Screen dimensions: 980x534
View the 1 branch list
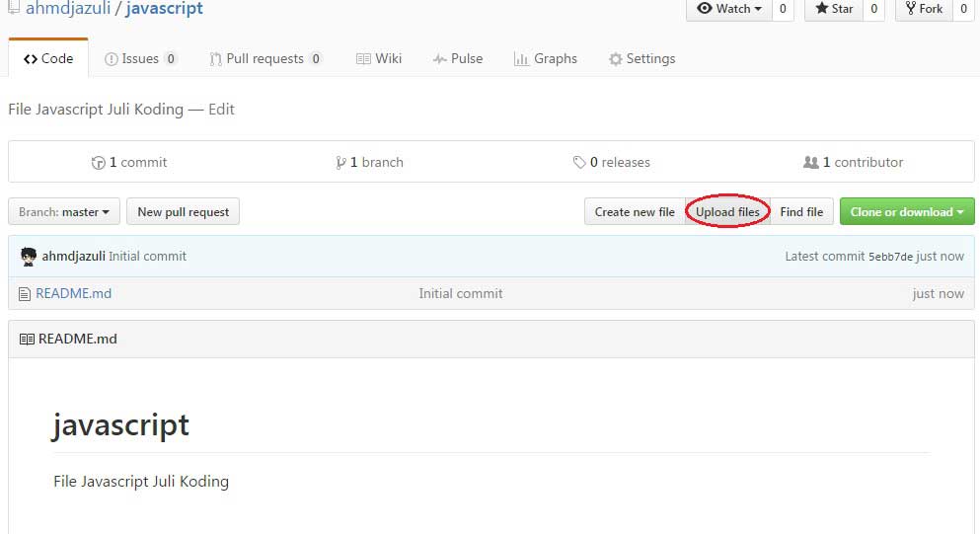[369, 163]
